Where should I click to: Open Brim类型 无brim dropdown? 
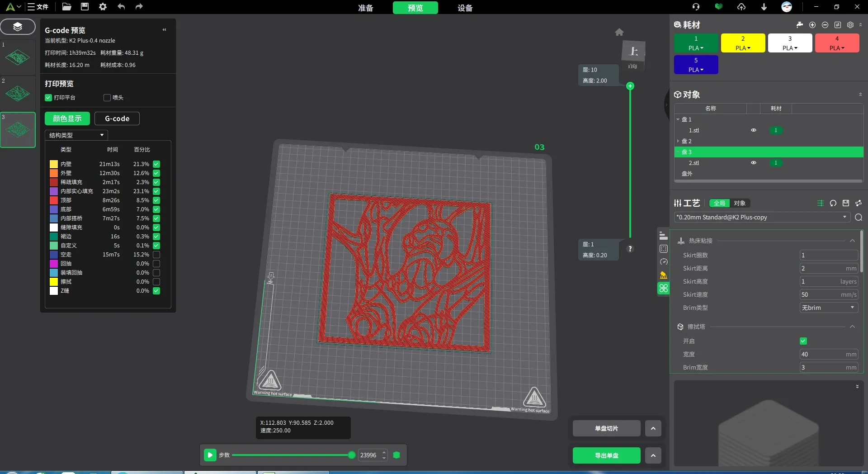tap(829, 308)
